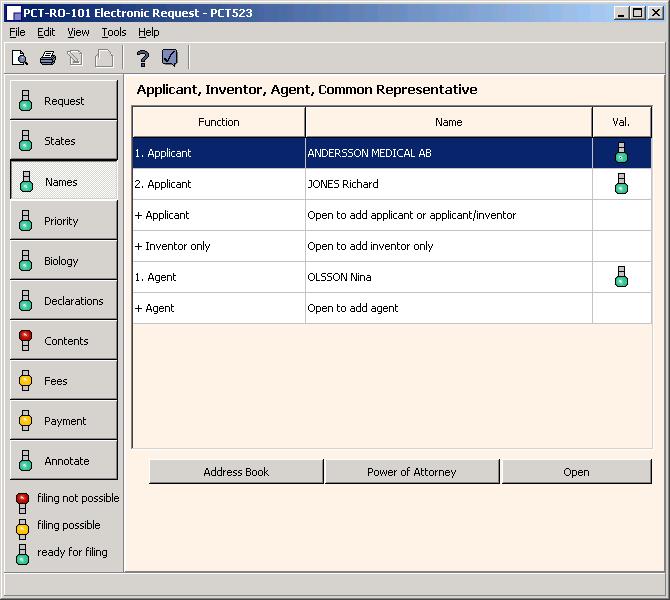This screenshot has width=670, height=600.
Task: Click the Function column header
Action: 219,122
